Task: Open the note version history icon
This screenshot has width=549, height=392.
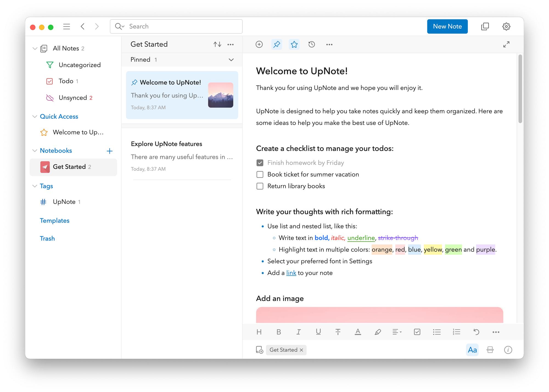Action: pos(312,44)
